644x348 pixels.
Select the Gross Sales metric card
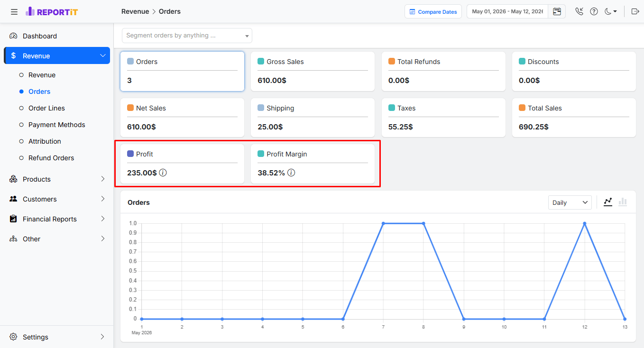click(313, 71)
